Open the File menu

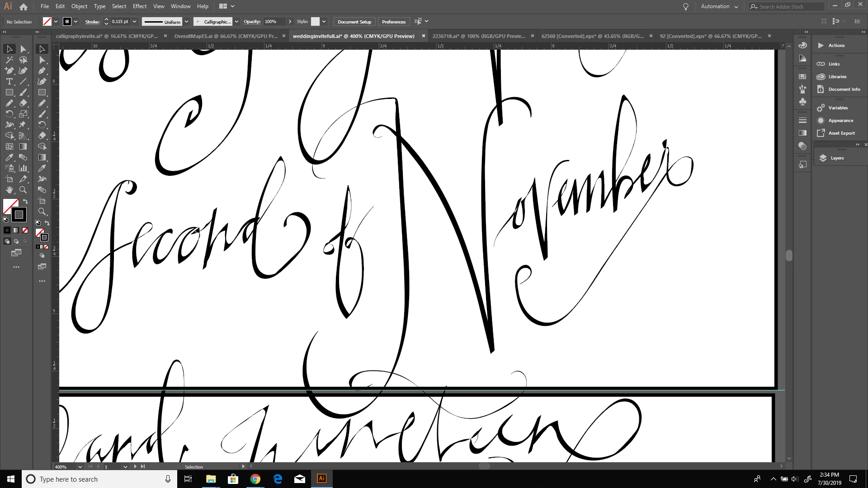point(45,6)
